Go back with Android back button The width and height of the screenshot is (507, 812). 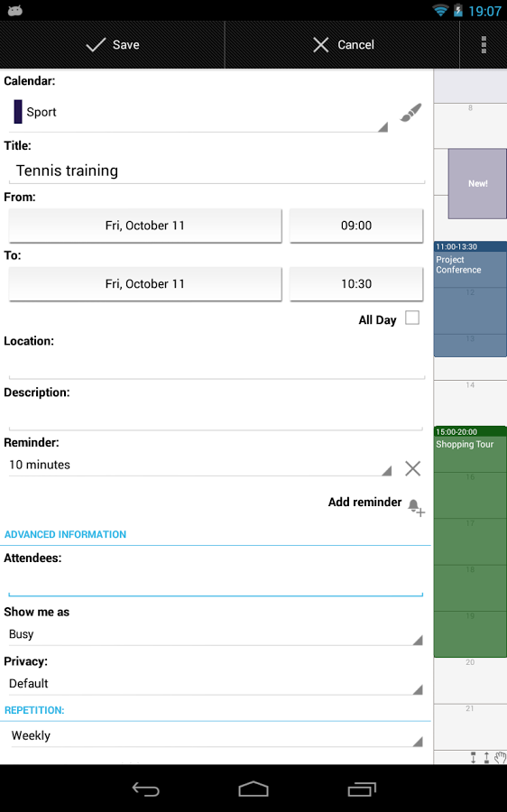click(x=145, y=789)
